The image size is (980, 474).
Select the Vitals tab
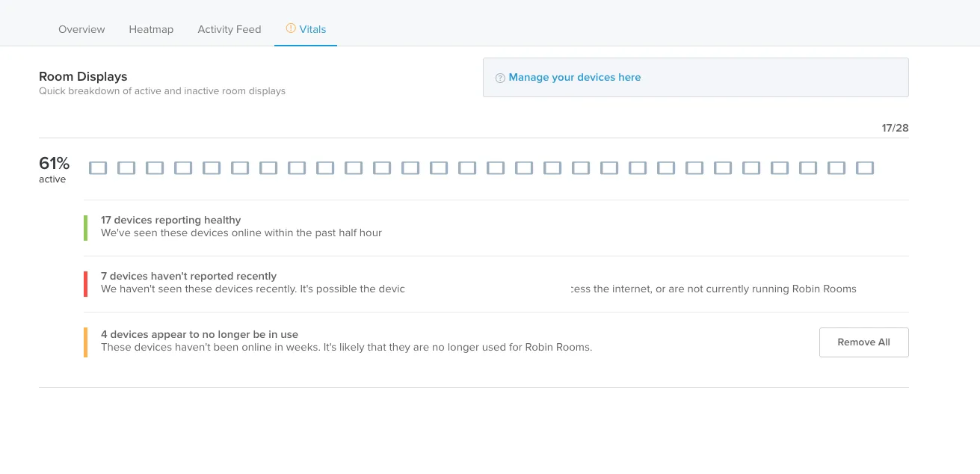(306, 29)
